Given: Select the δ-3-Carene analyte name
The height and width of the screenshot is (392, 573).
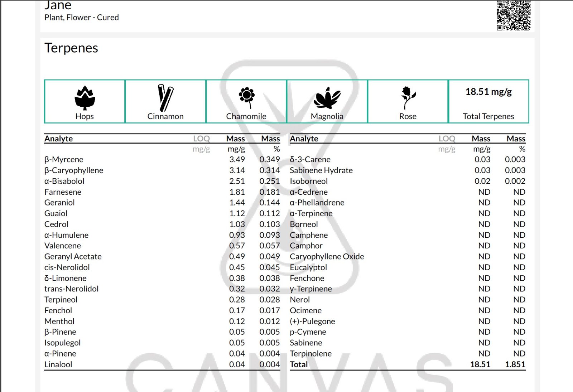Looking at the screenshot, I should [310, 160].
